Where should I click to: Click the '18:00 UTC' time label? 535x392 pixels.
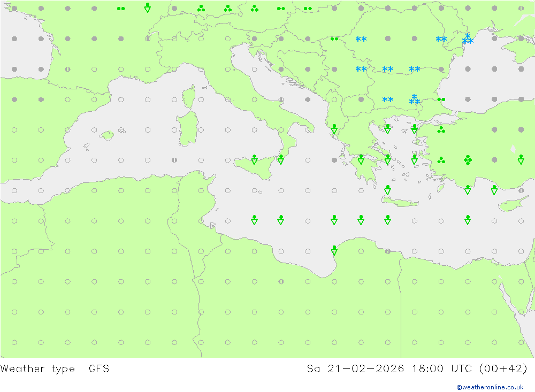pyautogui.click(x=442, y=369)
